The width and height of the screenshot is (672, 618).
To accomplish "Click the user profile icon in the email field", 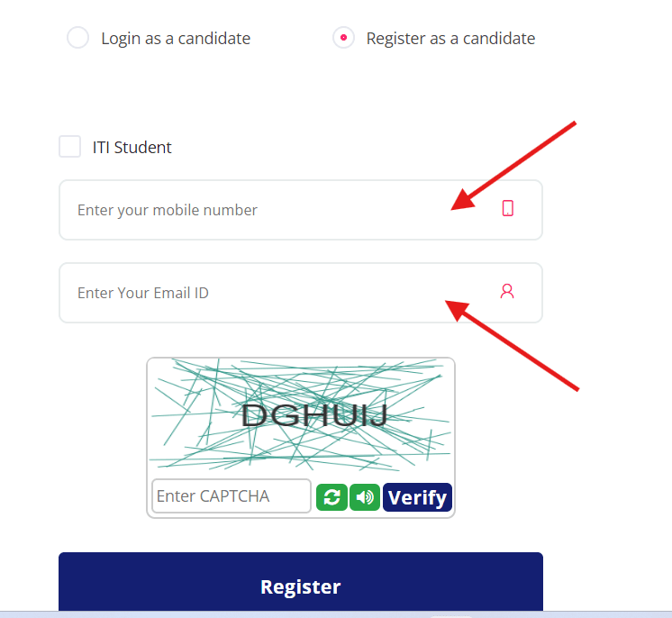I will [x=507, y=291].
